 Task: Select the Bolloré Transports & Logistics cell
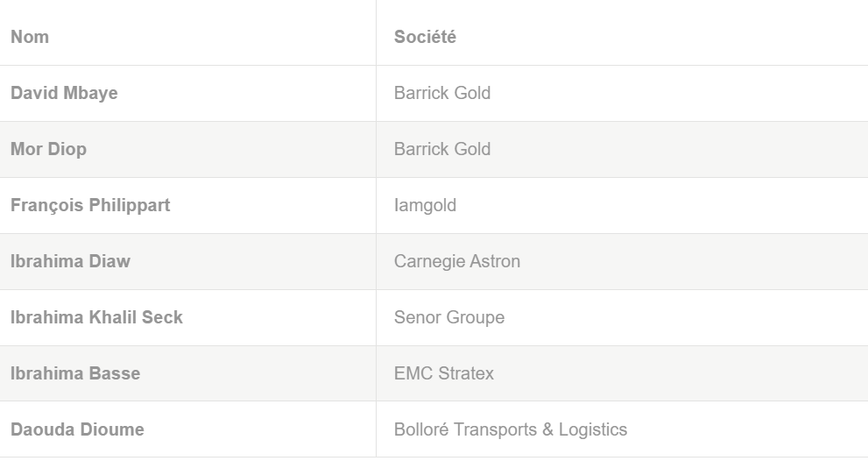click(511, 429)
